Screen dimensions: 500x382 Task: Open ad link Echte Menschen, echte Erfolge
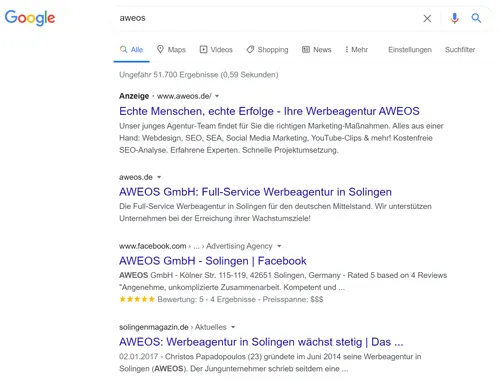(x=269, y=111)
